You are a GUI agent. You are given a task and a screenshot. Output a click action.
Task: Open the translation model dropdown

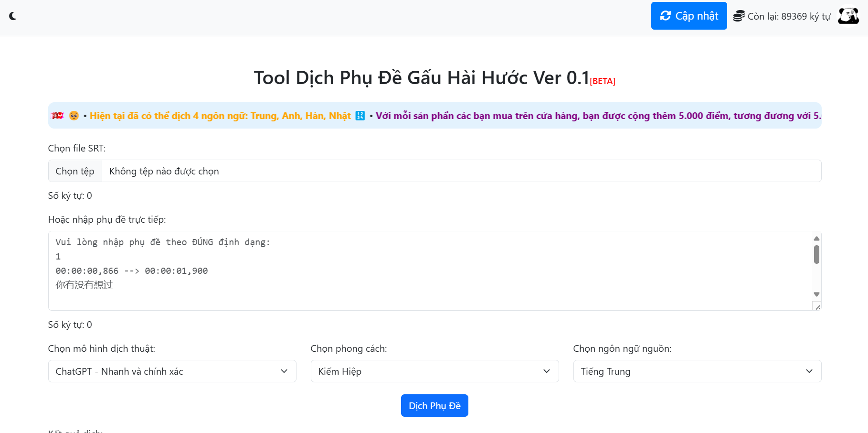pyautogui.click(x=172, y=371)
